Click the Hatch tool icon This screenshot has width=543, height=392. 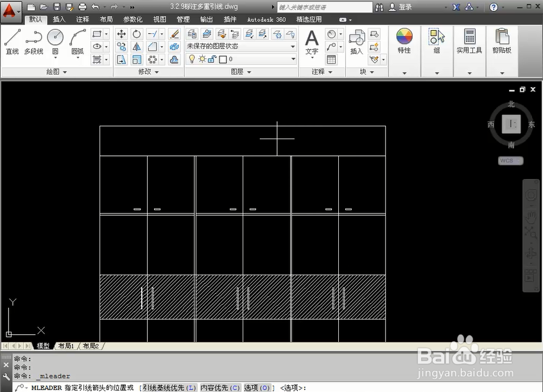click(x=97, y=60)
